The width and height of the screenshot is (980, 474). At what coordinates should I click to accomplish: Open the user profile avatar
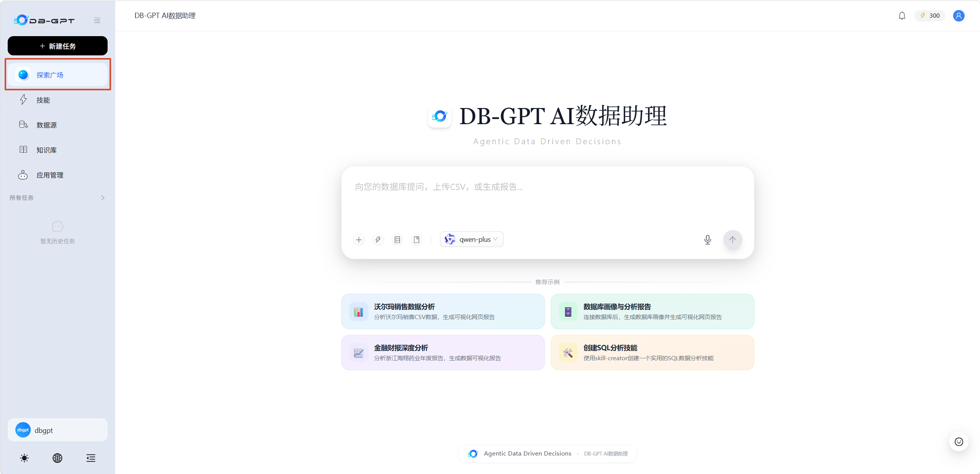tap(958, 16)
